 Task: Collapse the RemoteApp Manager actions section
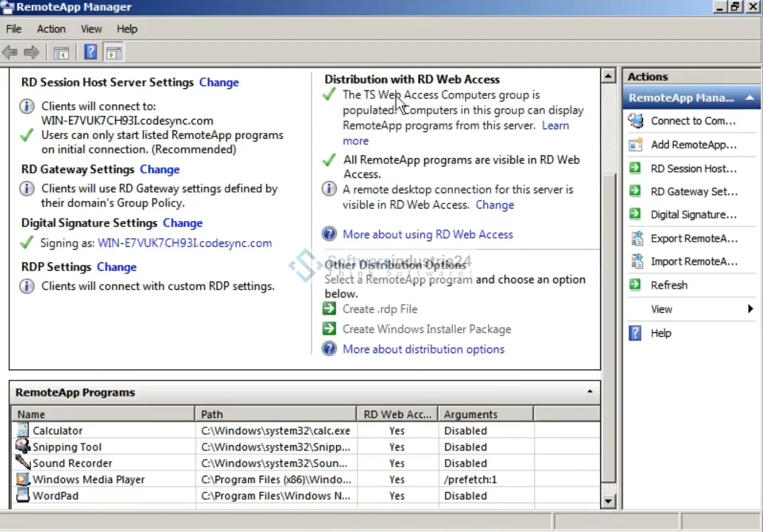pos(750,98)
